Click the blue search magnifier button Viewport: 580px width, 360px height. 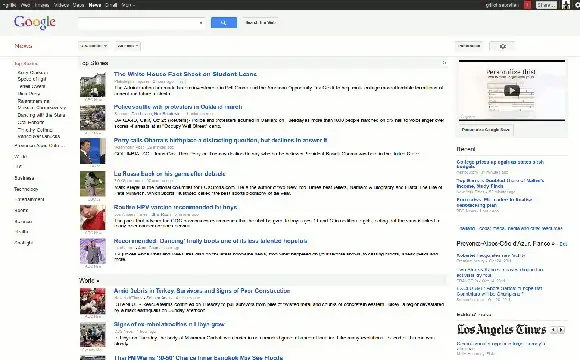pyautogui.click(x=224, y=23)
